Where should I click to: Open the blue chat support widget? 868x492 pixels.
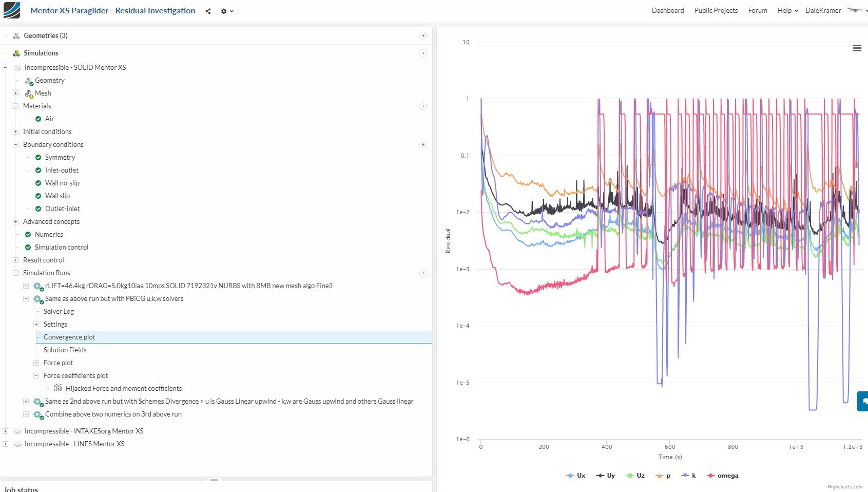click(863, 401)
